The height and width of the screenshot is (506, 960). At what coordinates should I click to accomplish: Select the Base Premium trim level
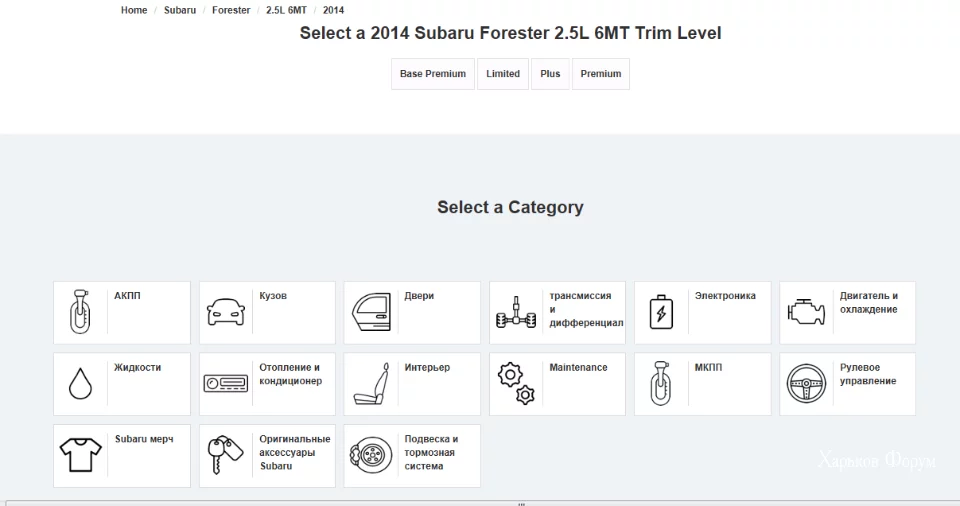point(433,74)
